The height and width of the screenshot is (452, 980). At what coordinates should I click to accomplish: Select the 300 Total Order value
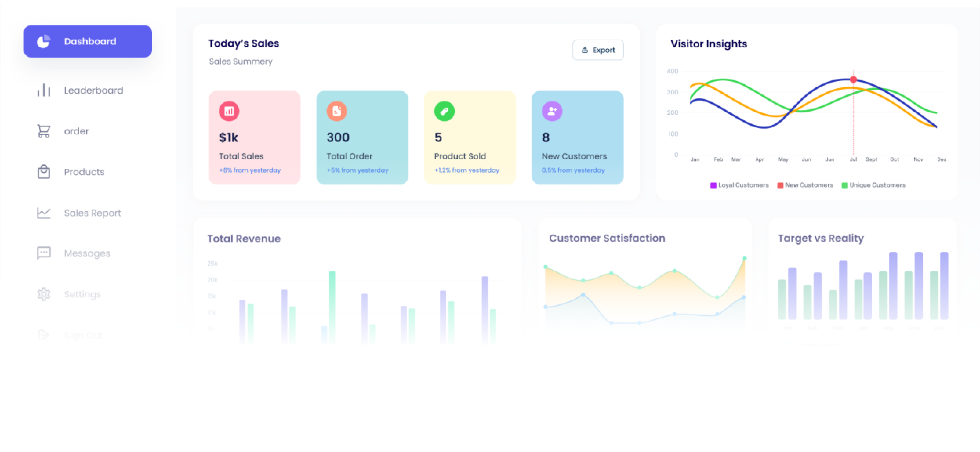coord(338,138)
